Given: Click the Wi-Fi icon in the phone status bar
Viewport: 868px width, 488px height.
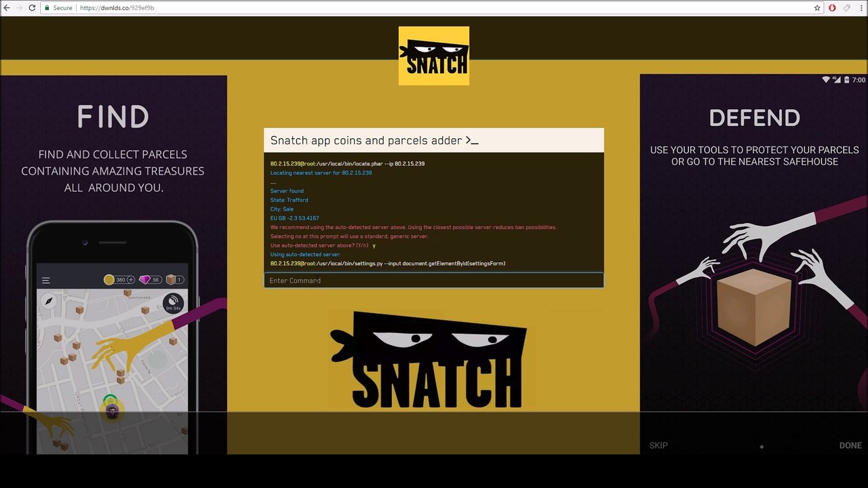Looking at the screenshot, I should point(826,80).
